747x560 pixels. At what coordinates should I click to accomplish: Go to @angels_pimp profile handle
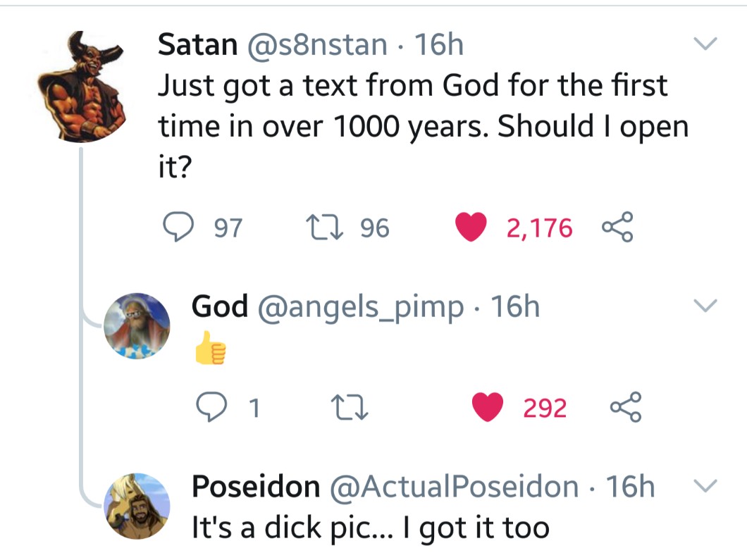click(x=362, y=306)
